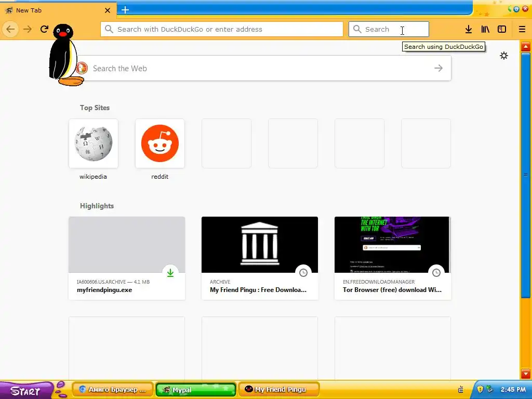The width and height of the screenshot is (532, 399).
Task: Reload the page with refresh icon
Action: coord(44,29)
